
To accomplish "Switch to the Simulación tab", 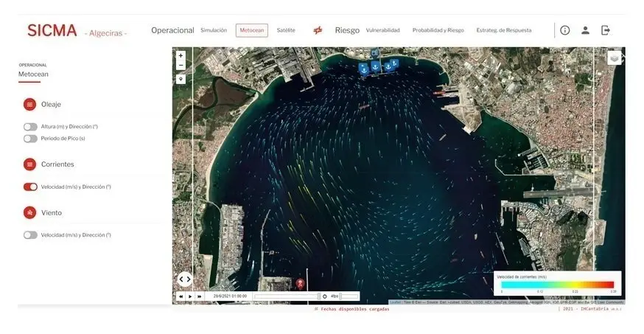I will pos(214,30).
